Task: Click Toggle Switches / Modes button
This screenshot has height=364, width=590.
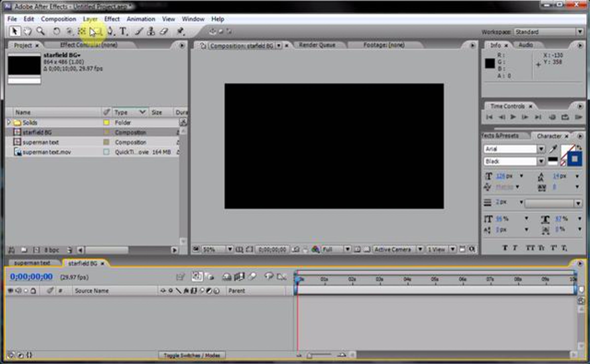Action: point(192,355)
